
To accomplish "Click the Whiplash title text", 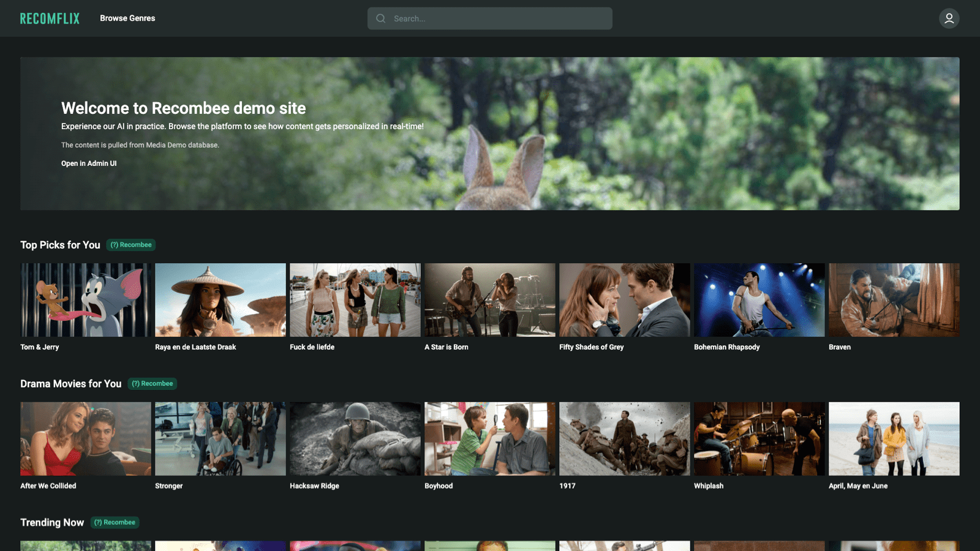I will point(709,486).
